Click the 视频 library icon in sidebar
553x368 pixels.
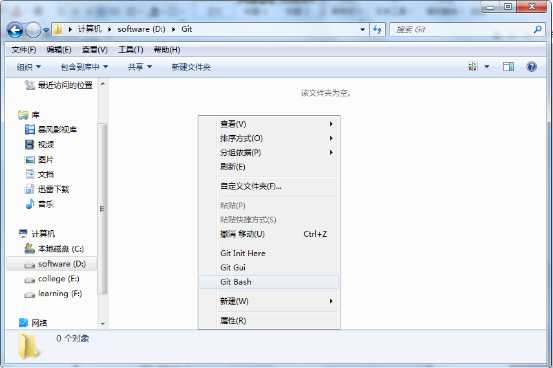30,144
